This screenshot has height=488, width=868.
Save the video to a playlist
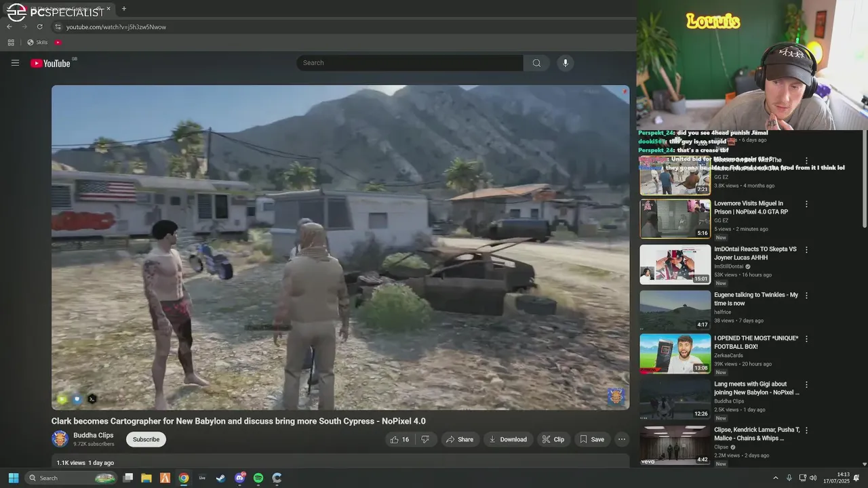coord(591,439)
